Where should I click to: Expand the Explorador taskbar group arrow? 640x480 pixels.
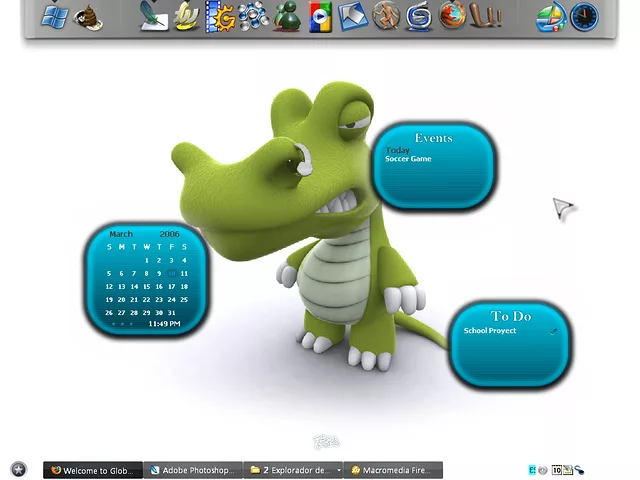point(339,470)
